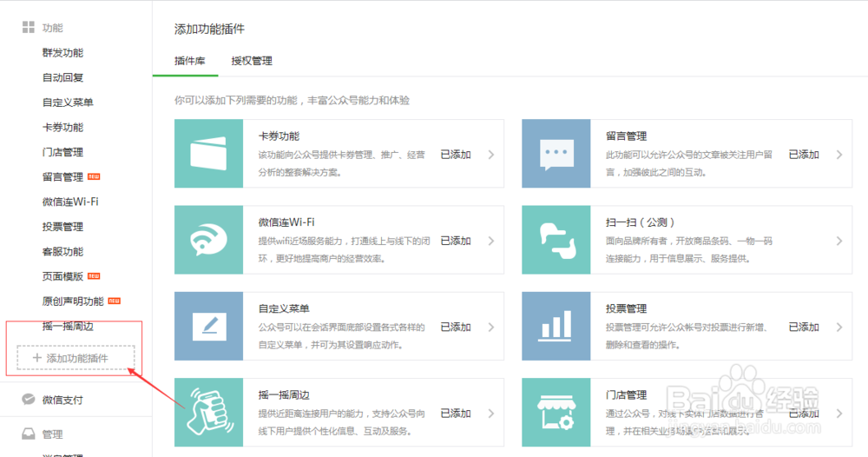
Task: Expand the 微信连Wi-Fi card chevron
Action: pos(491,241)
